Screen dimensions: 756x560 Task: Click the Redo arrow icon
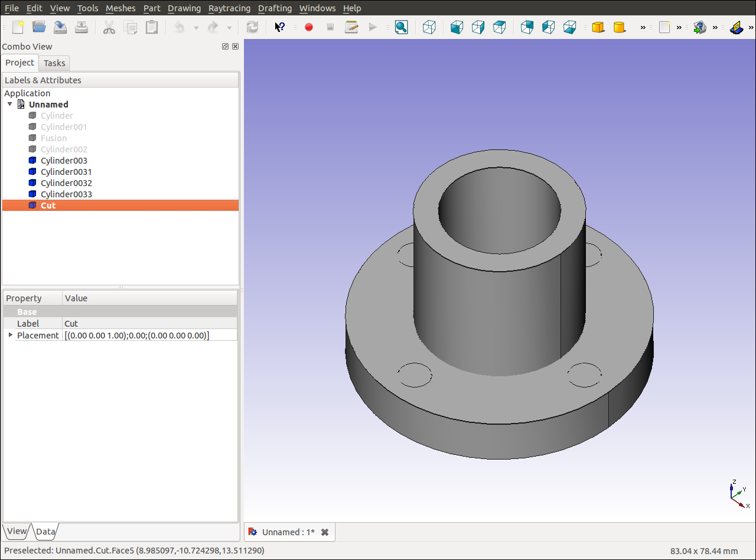tap(213, 27)
